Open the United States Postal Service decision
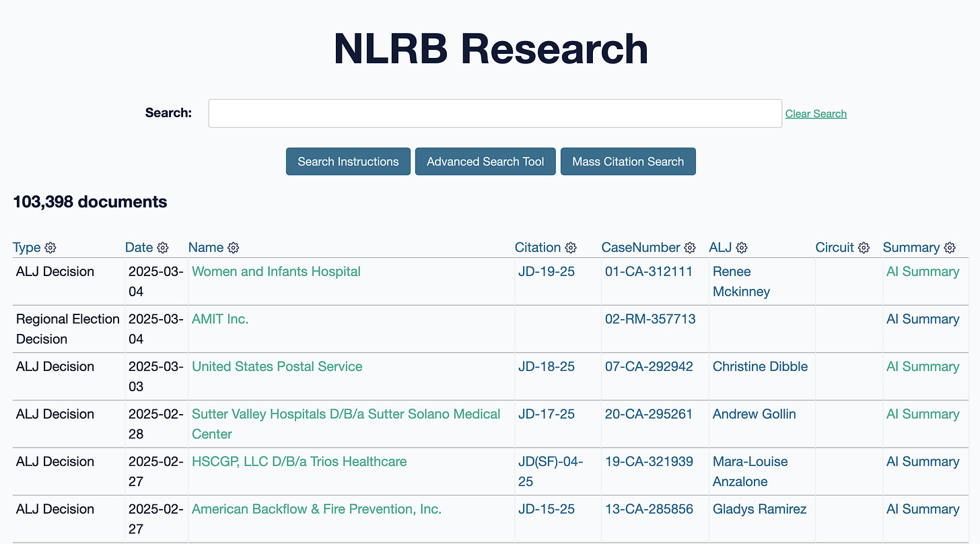 [277, 367]
